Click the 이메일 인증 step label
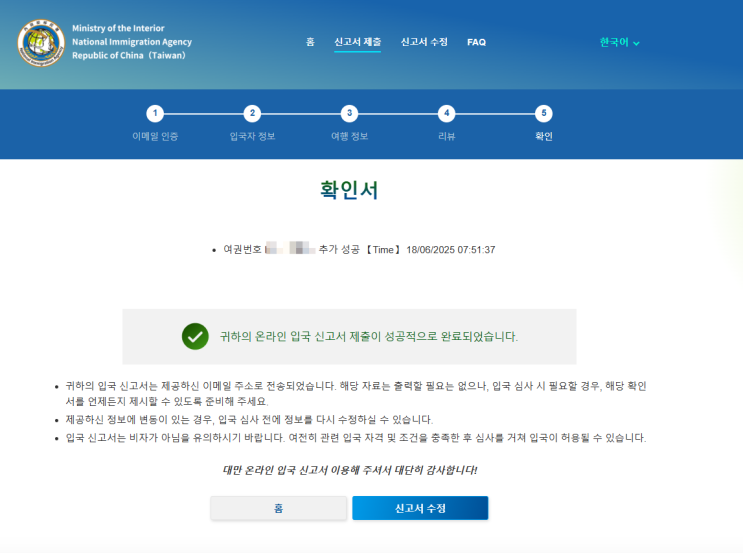 [x=155, y=136]
